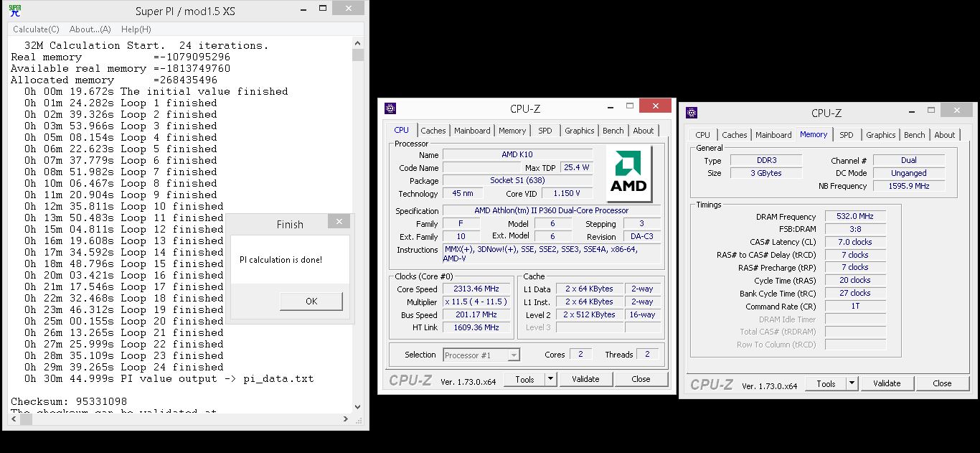
Task: Click Tools button in CPU-Z Memory window
Action: click(826, 383)
